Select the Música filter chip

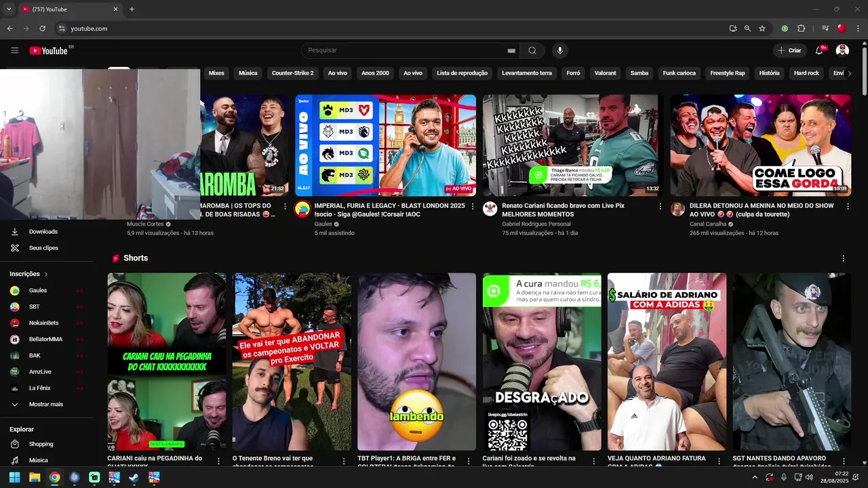(x=248, y=73)
